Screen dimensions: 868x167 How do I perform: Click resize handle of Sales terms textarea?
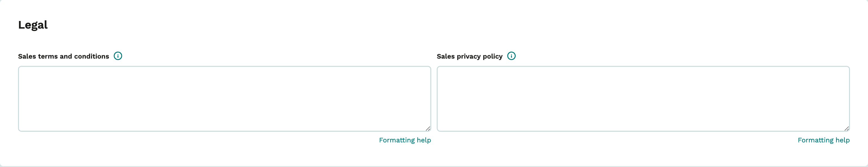tap(428, 128)
